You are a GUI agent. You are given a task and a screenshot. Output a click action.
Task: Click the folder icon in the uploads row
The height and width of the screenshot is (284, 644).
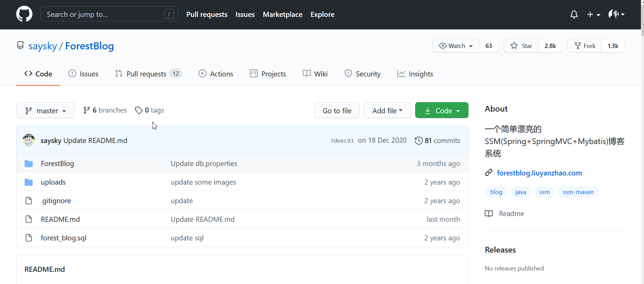29,182
